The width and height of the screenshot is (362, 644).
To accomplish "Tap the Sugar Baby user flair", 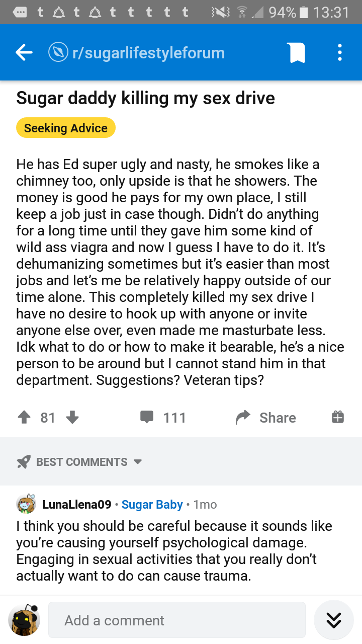I will (x=152, y=505).
